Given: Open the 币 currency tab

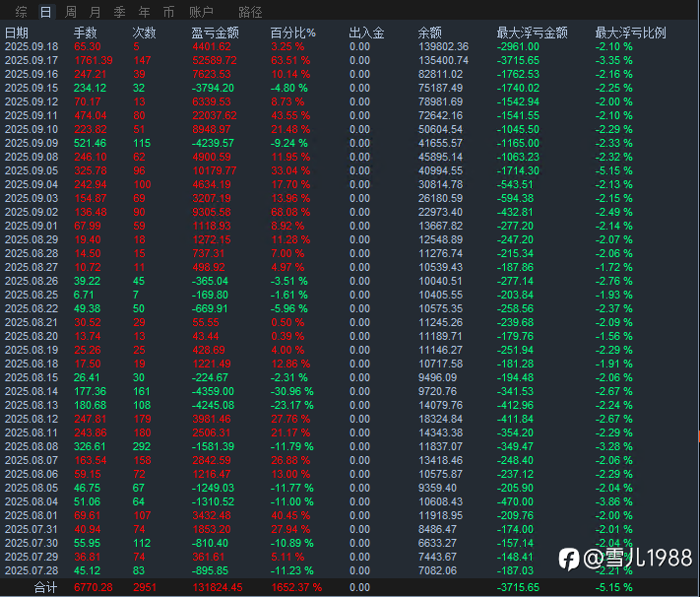Looking at the screenshot, I should click(x=168, y=12).
